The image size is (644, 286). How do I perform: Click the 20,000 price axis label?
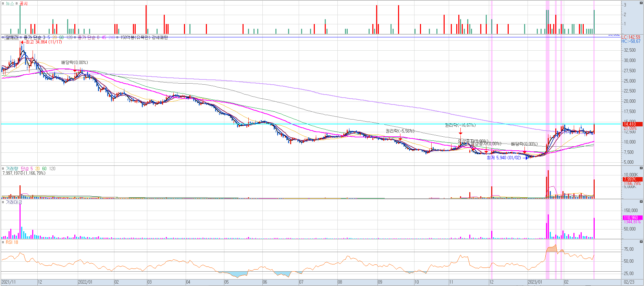(x=630, y=101)
